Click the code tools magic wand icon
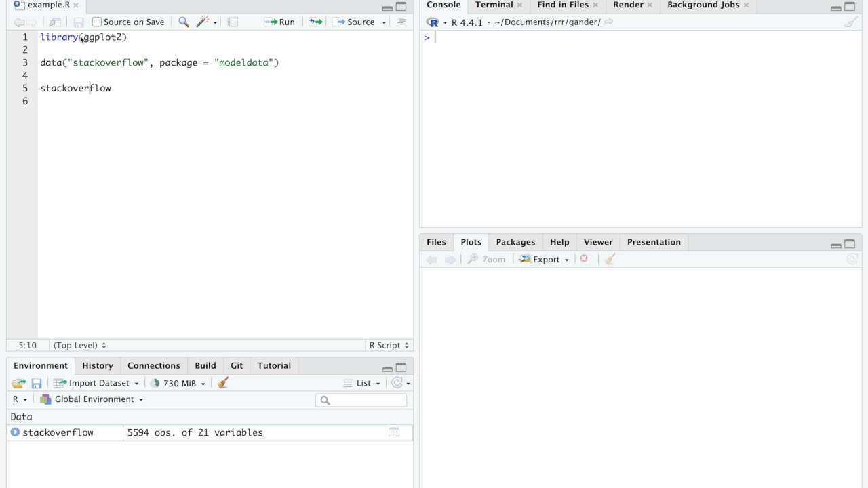 201,22
